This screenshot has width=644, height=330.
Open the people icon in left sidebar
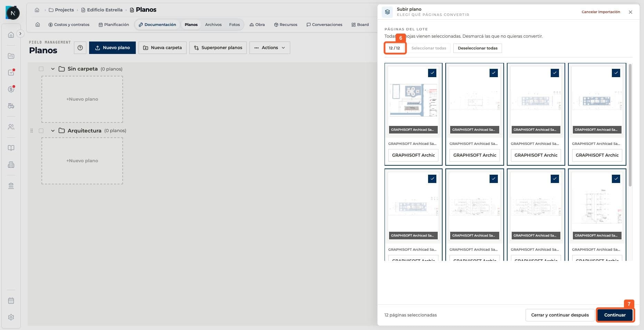pos(11,127)
